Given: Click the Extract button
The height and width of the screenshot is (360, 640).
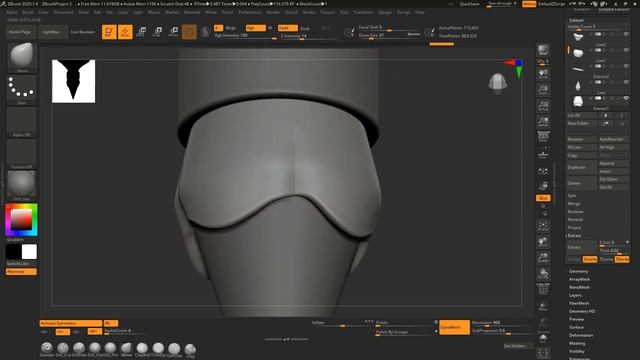Looking at the screenshot, I should pos(582,247).
